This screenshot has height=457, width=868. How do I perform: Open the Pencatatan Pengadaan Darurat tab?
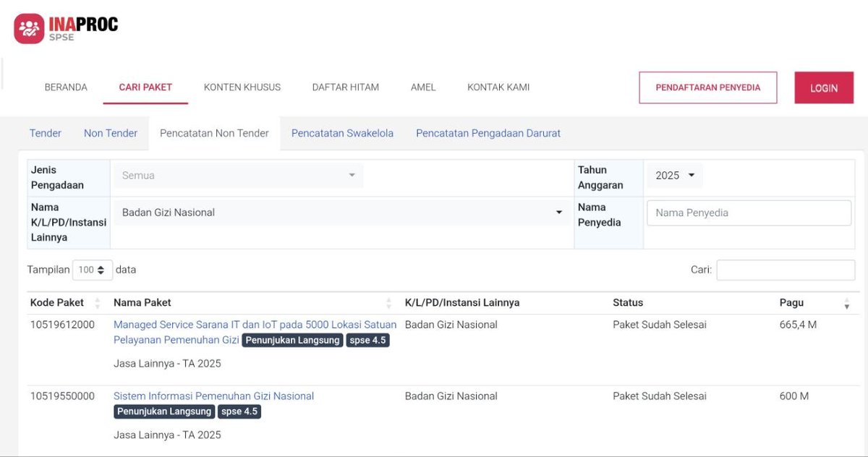click(488, 133)
